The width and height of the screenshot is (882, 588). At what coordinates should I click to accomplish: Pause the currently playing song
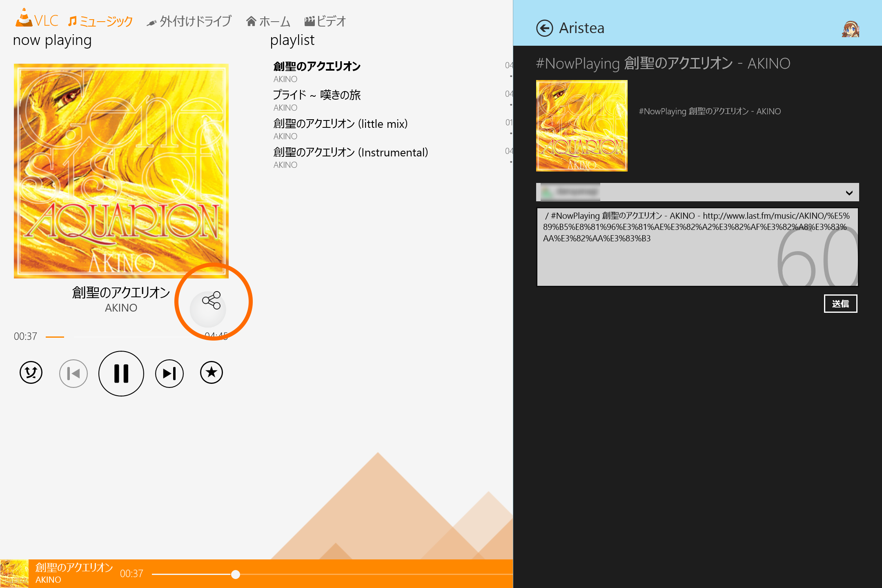(121, 374)
